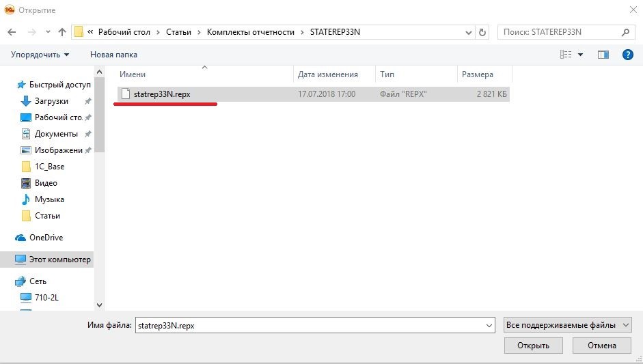Viewport: 643px width, 364px height.
Task: Open Статьи folder in sidebar
Action: click(47, 216)
